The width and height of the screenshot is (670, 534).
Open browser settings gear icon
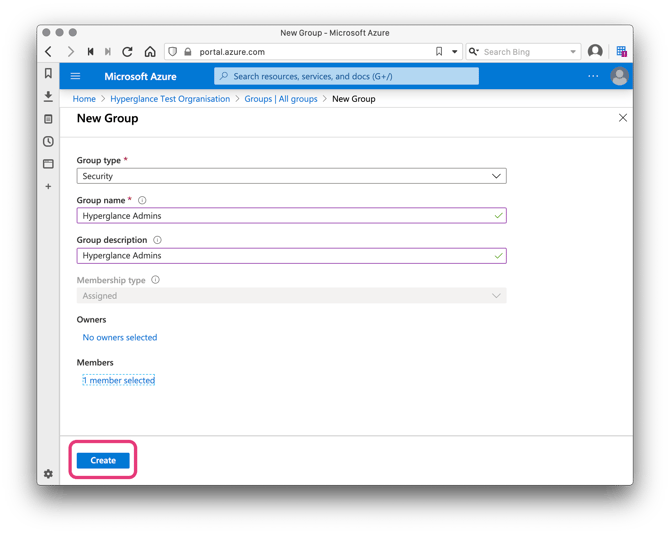pyautogui.click(x=48, y=474)
